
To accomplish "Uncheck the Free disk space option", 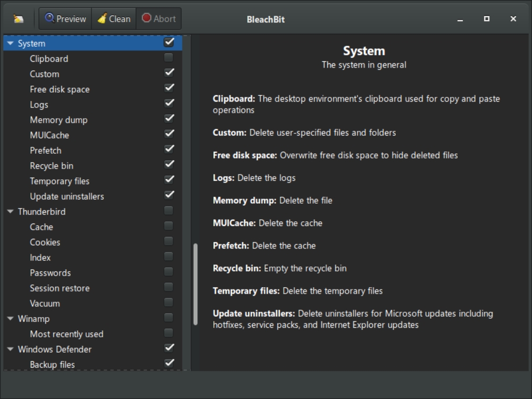I will point(169,88).
